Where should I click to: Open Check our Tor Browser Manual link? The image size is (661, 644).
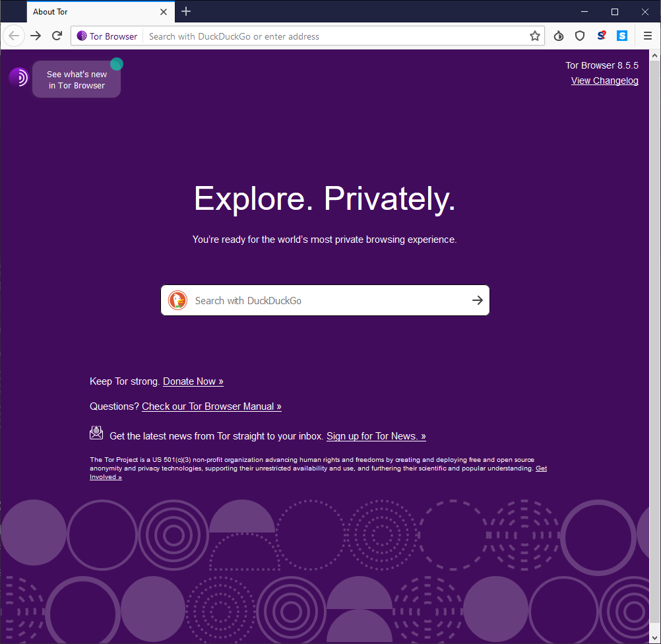[212, 406]
